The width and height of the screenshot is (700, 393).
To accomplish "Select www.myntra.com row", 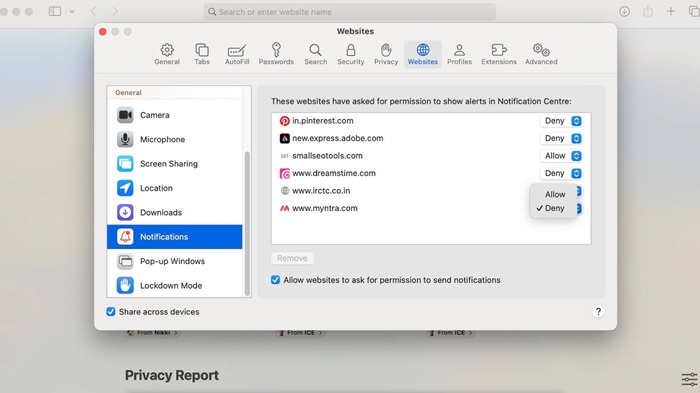I will (x=431, y=208).
